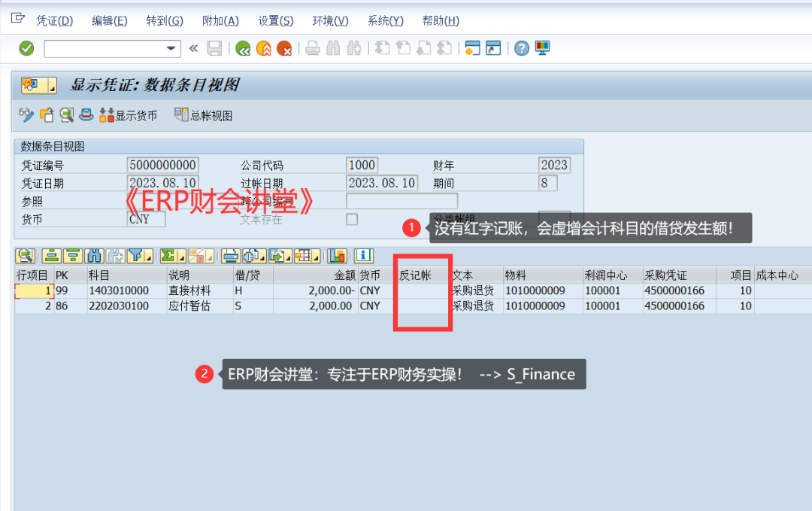Click the Sort Descending icon in grid toolbar
Screen dimensions: 812x511
pyautogui.click(x=72, y=256)
